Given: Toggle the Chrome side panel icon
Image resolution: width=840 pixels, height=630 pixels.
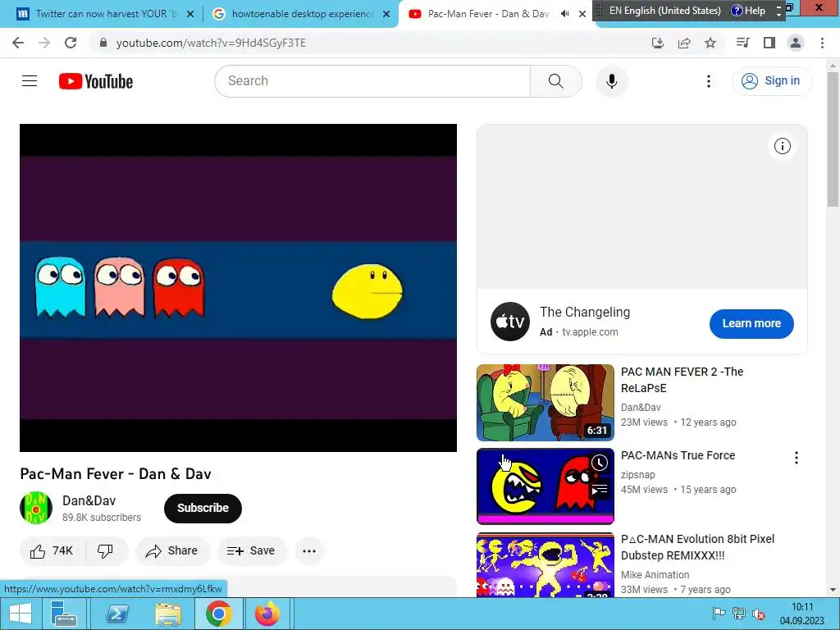Looking at the screenshot, I should click(769, 43).
